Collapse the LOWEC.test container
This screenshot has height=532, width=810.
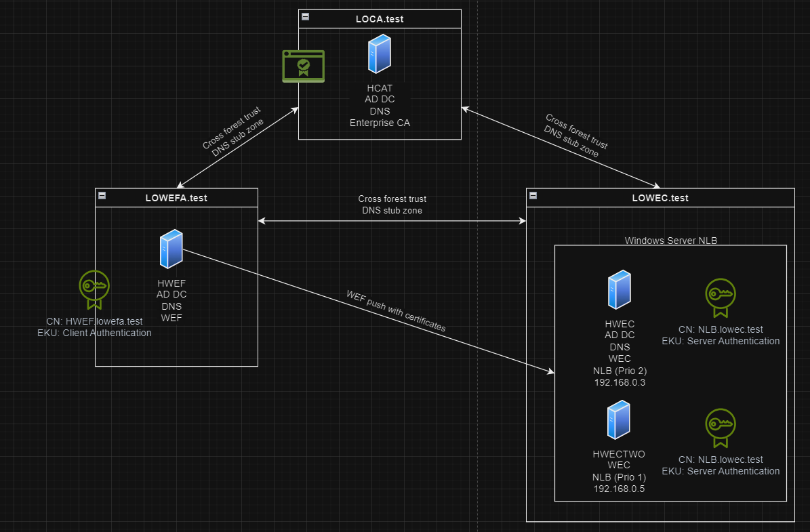(x=533, y=195)
